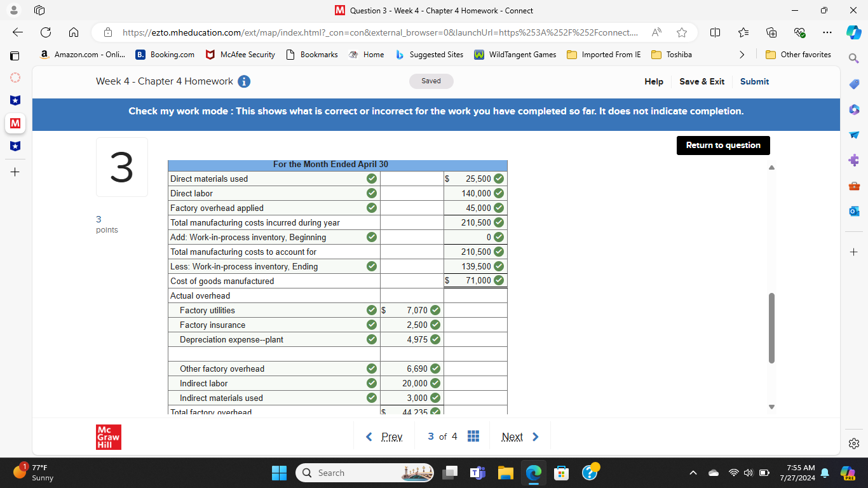Click the browser address bar
This screenshot has height=488, width=868.
click(379, 32)
